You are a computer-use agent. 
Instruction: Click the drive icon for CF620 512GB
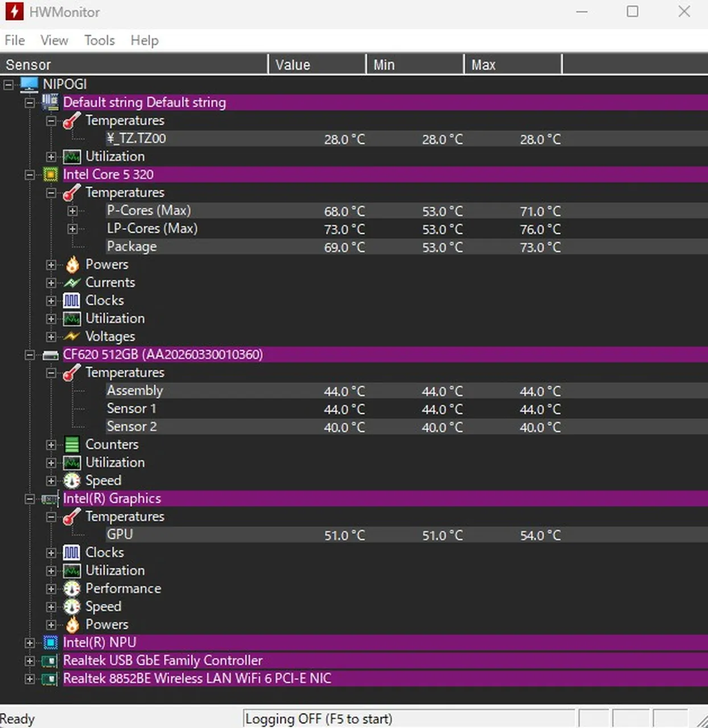click(x=51, y=355)
